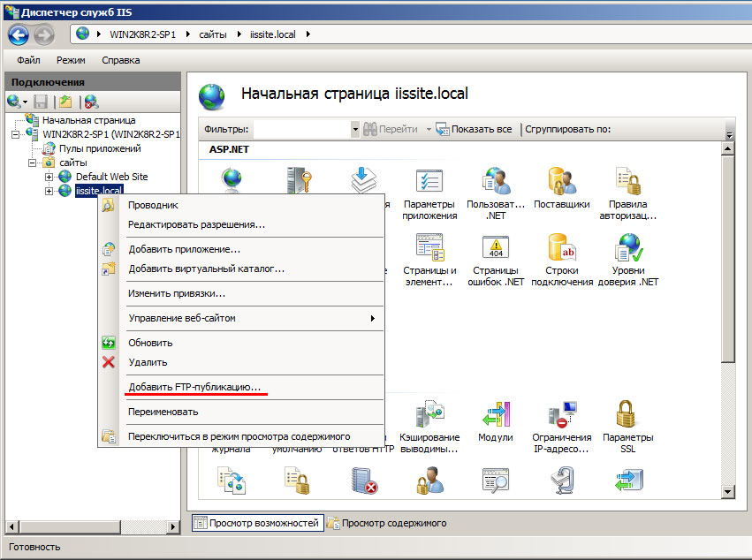Expand Управление веб-сайтом submenu
Image resolution: width=752 pixels, height=560 pixels.
[x=251, y=318]
